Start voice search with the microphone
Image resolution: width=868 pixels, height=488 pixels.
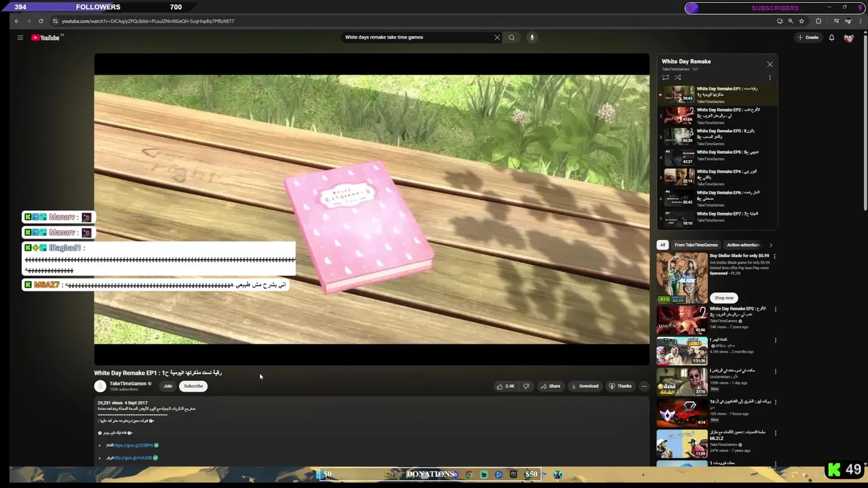(x=532, y=37)
